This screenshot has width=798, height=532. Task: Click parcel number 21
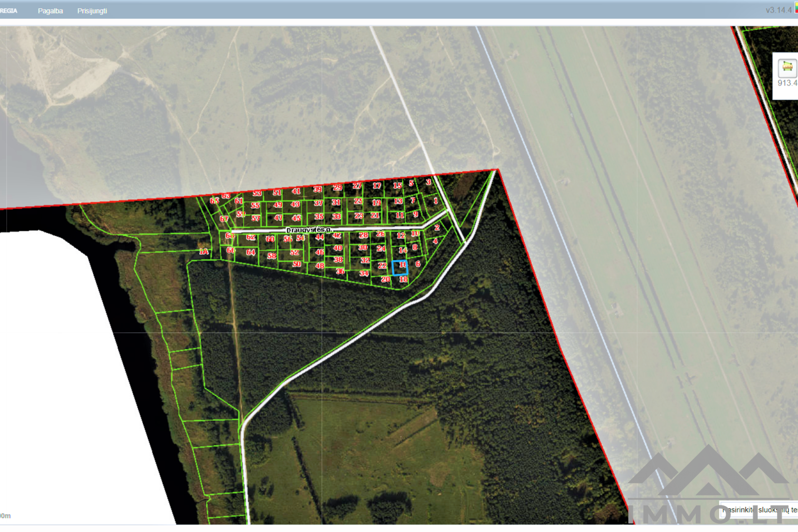pyautogui.click(x=375, y=215)
